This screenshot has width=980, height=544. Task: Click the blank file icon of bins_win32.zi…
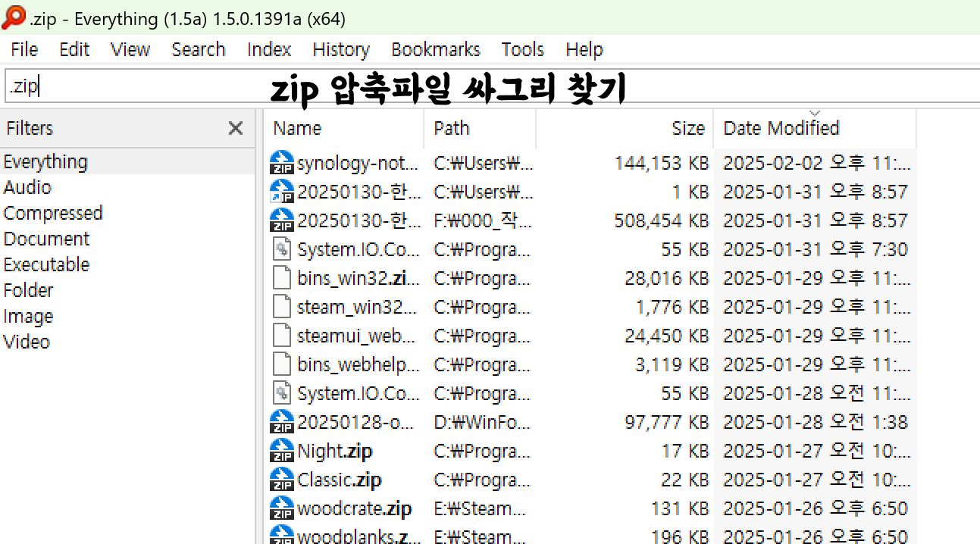click(282, 278)
